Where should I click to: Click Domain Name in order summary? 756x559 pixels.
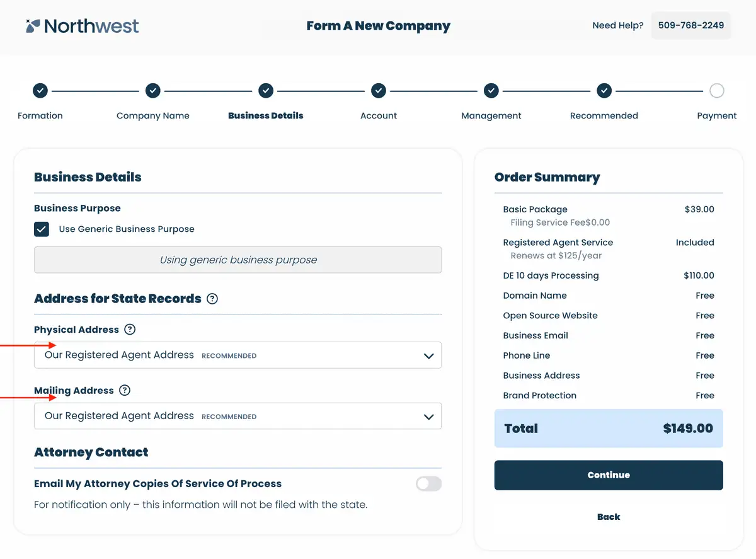pyautogui.click(x=535, y=296)
